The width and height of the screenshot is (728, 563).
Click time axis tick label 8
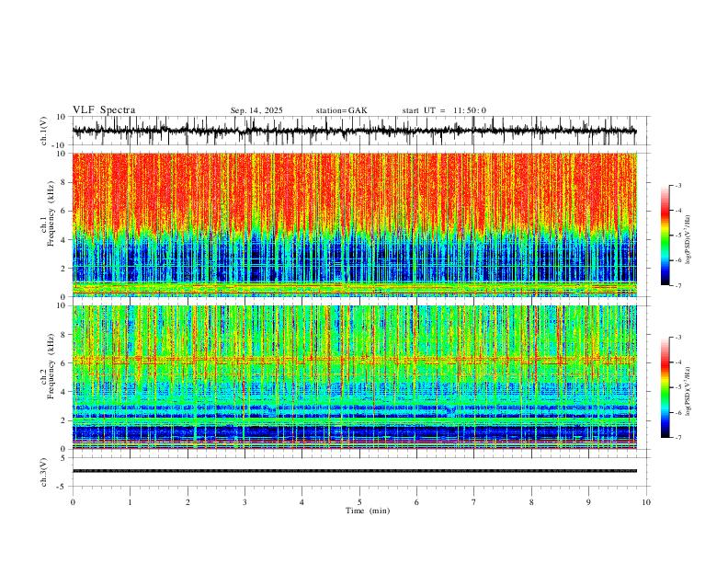531,502
